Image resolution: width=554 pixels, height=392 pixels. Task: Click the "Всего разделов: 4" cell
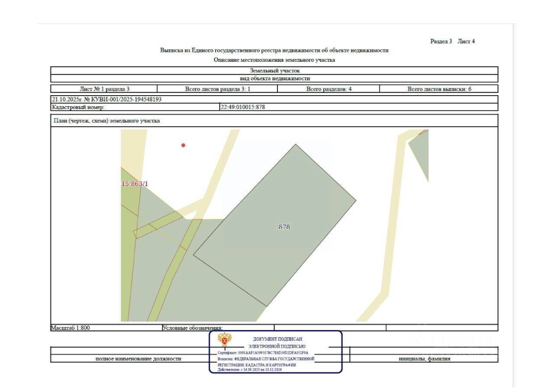click(329, 89)
